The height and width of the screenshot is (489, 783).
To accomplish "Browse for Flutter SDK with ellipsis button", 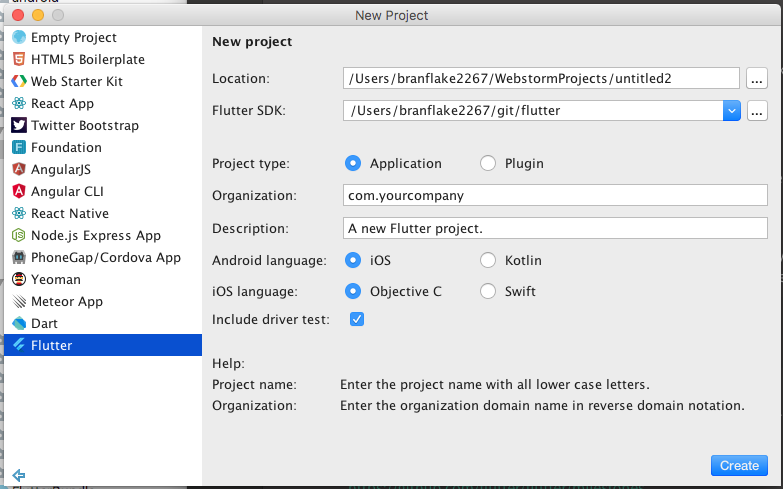I will tap(757, 110).
